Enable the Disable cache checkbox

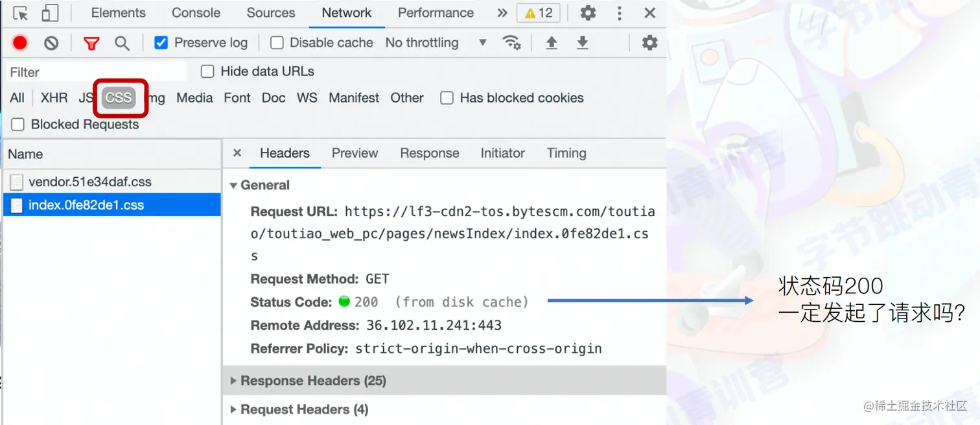[x=277, y=43]
